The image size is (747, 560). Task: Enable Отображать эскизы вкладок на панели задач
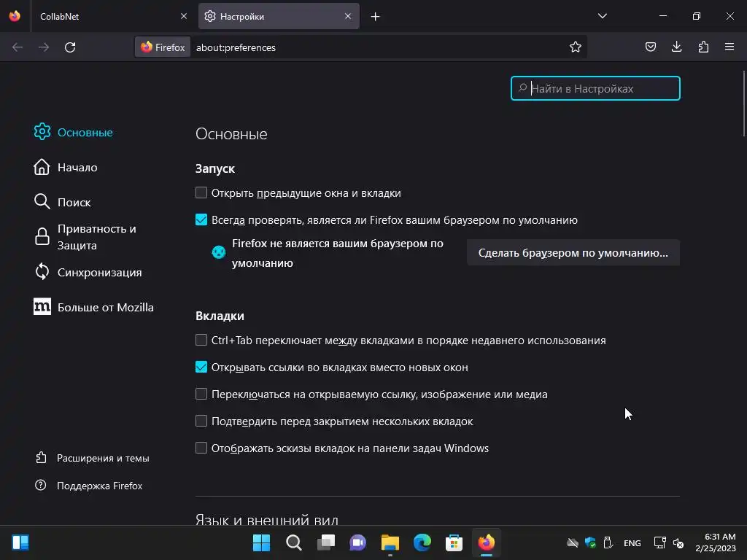(201, 448)
